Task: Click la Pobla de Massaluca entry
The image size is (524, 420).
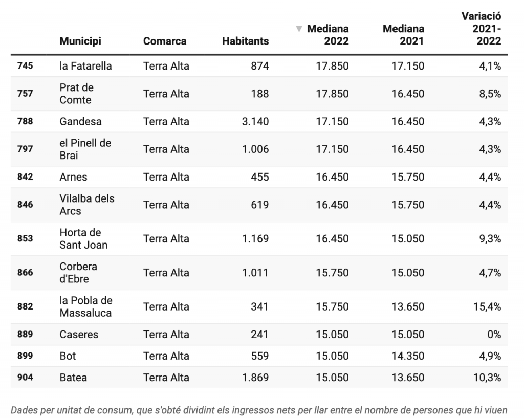Action: click(86, 306)
